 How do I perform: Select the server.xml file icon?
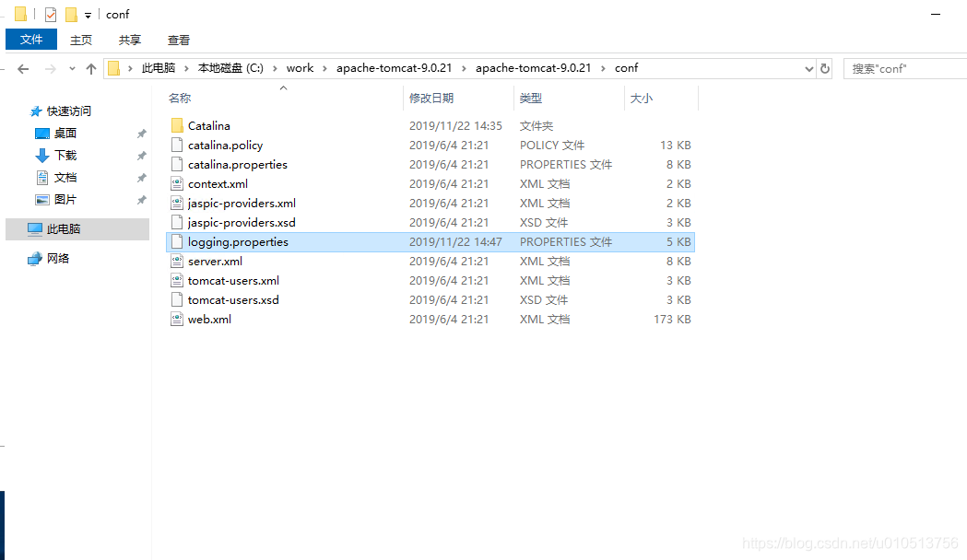coord(177,262)
